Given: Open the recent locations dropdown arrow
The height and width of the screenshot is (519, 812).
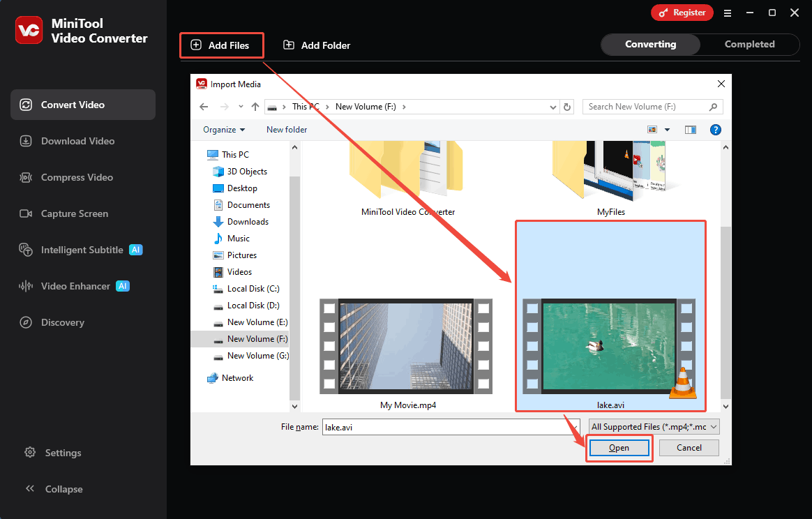Looking at the screenshot, I should pos(241,107).
